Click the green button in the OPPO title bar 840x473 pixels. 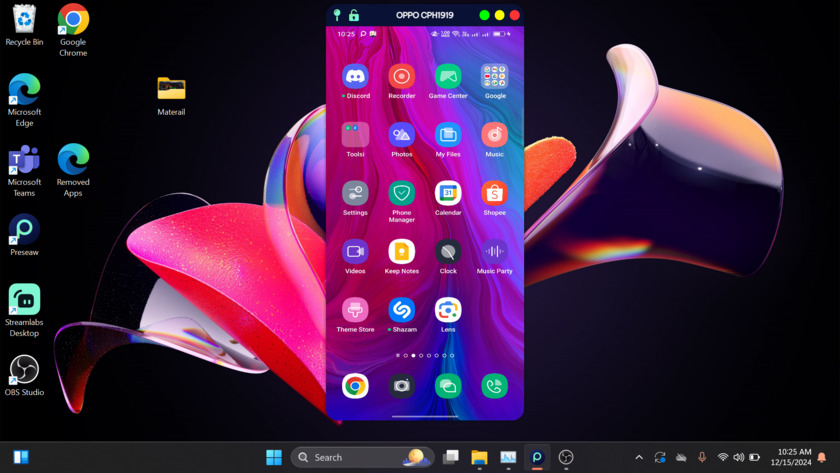pos(484,15)
